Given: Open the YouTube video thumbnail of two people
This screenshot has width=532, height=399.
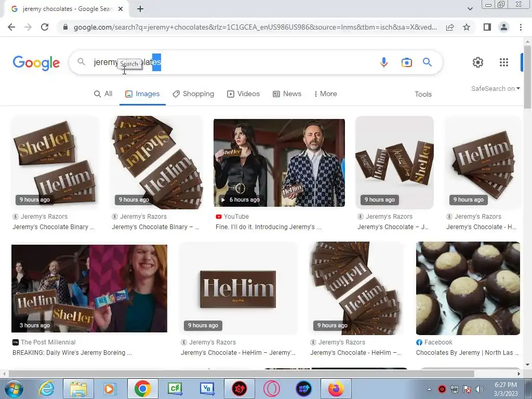Looking at the screenshot, I should click(279, 163).
